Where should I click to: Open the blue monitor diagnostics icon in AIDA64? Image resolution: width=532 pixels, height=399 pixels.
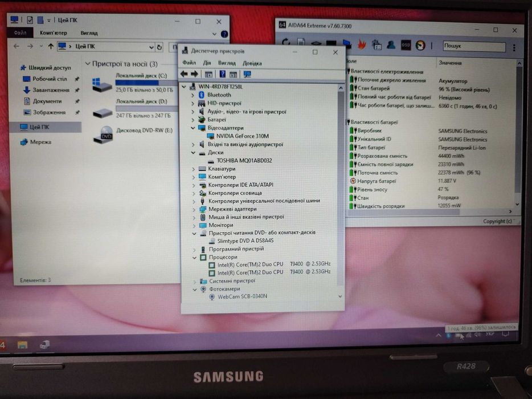(x=347, y=44)
